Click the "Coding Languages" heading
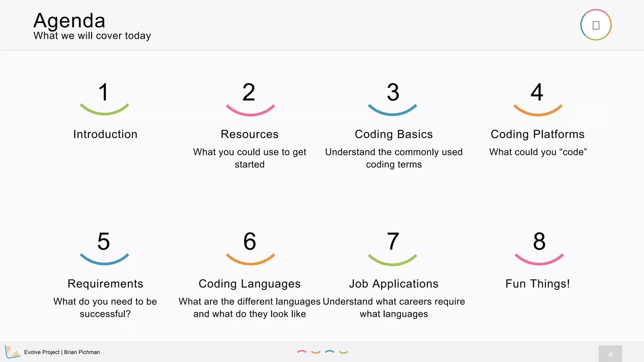 [250, 284]
